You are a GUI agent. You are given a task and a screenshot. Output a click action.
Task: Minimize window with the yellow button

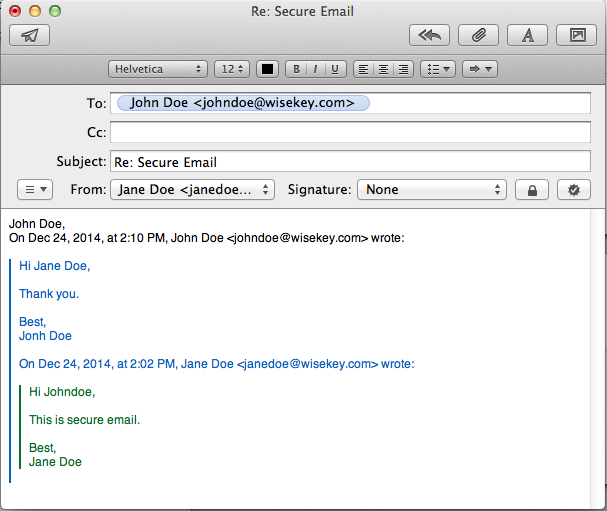[x=35, y=11]
